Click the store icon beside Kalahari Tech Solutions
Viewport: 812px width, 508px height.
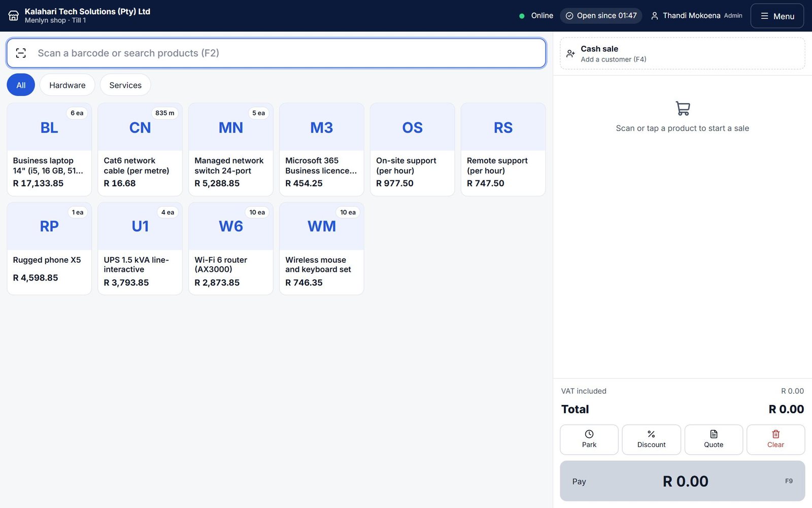[14, 16]
